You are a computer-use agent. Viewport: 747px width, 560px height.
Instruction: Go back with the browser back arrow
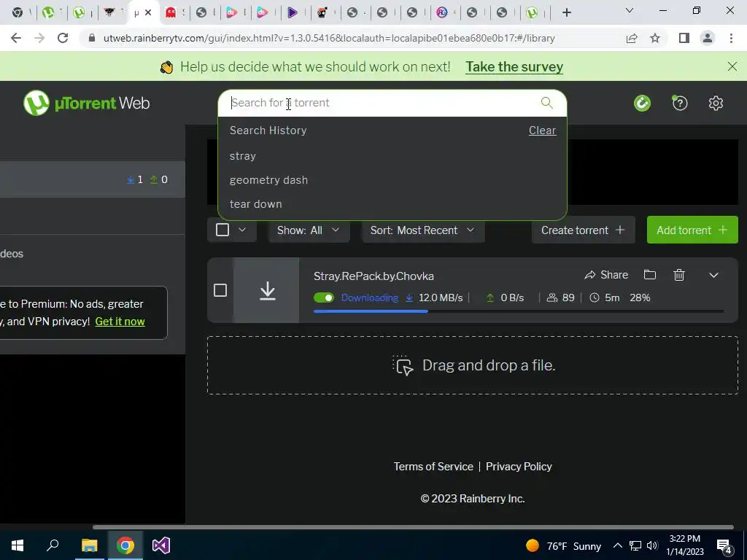tap(16, 38)
